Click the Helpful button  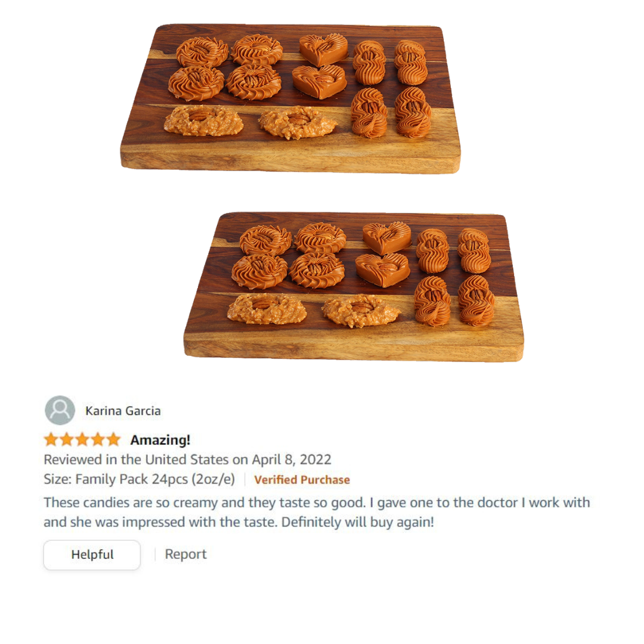92,555
